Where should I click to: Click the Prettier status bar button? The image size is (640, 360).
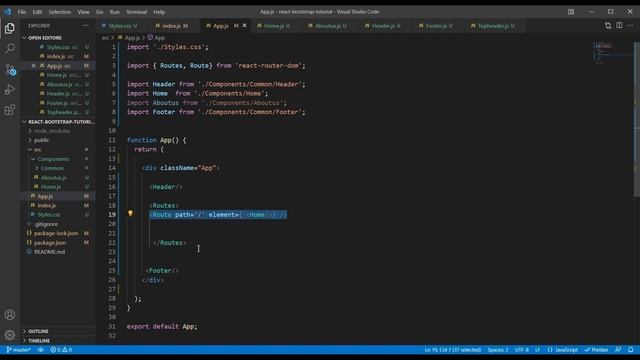(x=596, y=350)
